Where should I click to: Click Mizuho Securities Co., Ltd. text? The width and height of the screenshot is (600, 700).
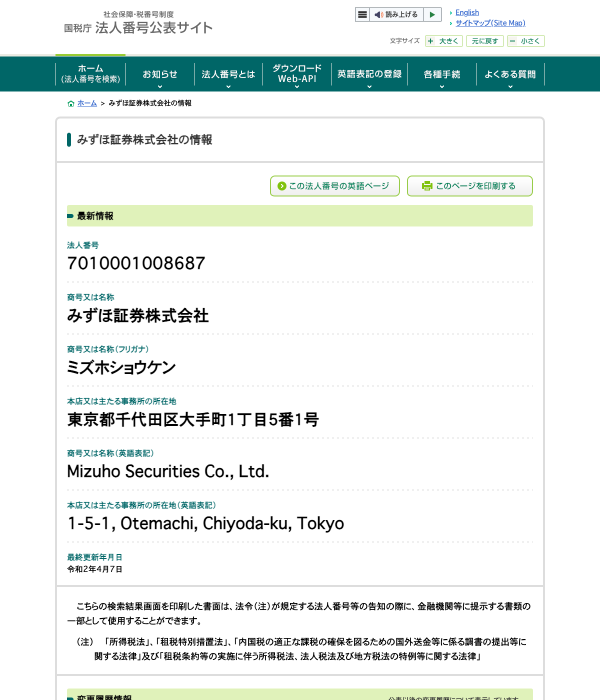click(168, 471)
